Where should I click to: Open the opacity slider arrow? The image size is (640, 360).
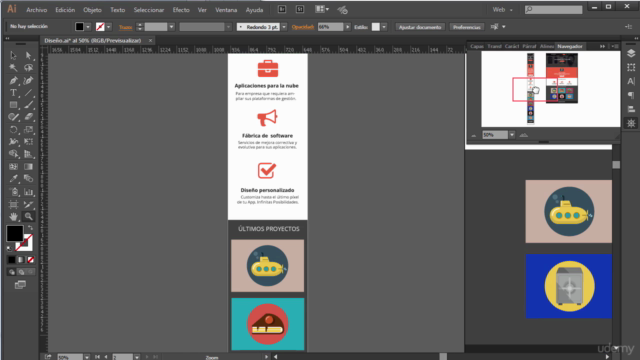coord(348,27)
